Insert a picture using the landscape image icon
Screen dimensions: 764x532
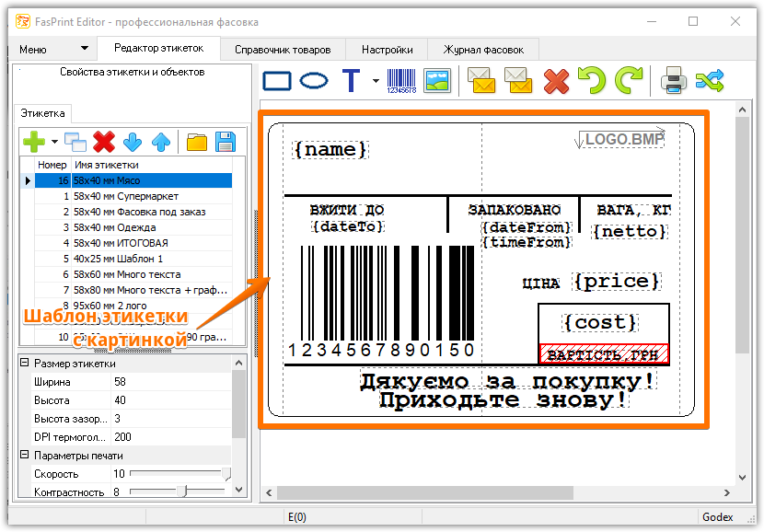coord(437,81)
